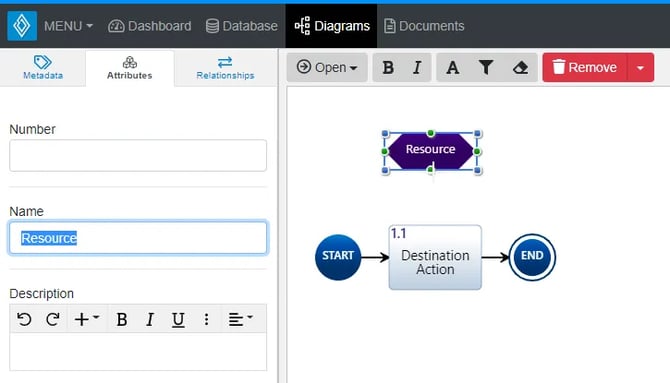Open the Database section
670x383 pixels.
point(241,26)
